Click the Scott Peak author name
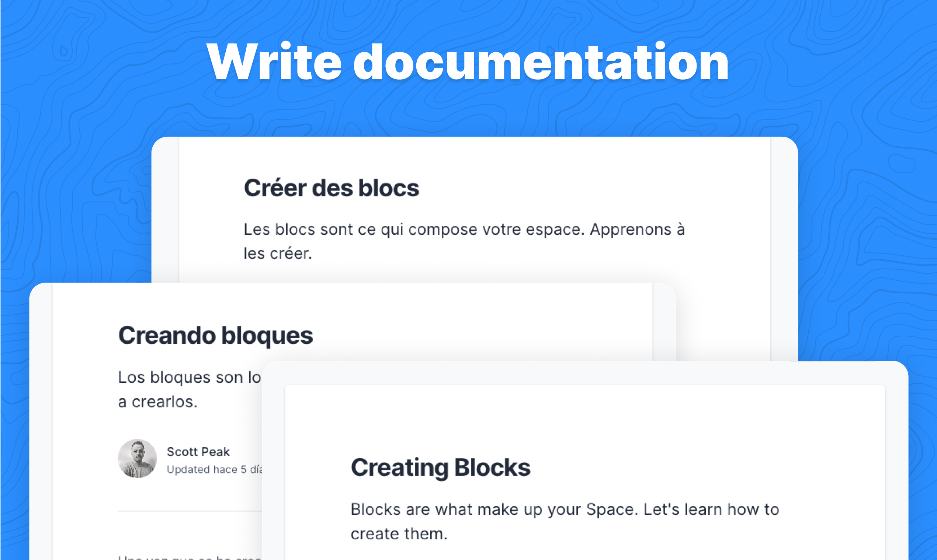 pyautogui.click(x=198, y=452)
